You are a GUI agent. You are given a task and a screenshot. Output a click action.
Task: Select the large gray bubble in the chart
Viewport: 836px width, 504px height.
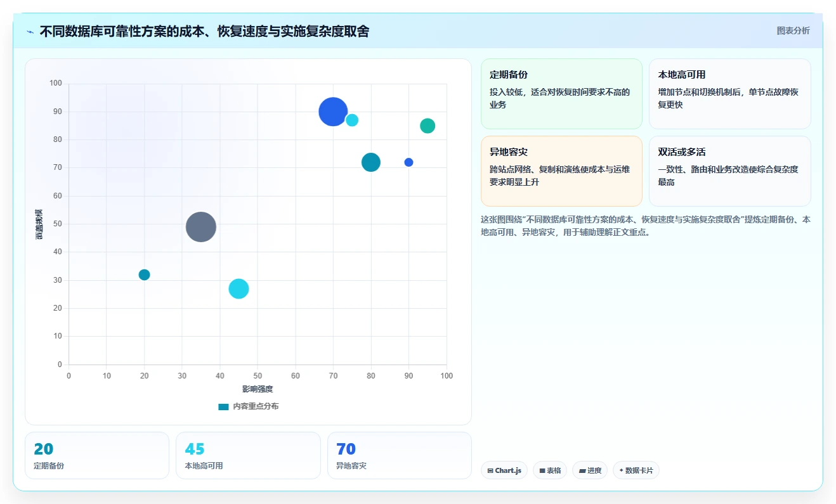201,227
